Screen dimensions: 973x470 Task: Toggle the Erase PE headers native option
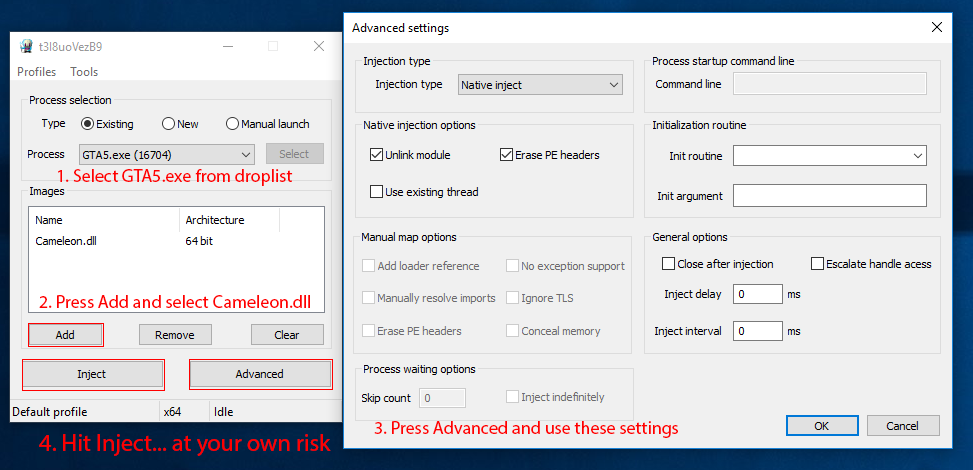(549, 155)
